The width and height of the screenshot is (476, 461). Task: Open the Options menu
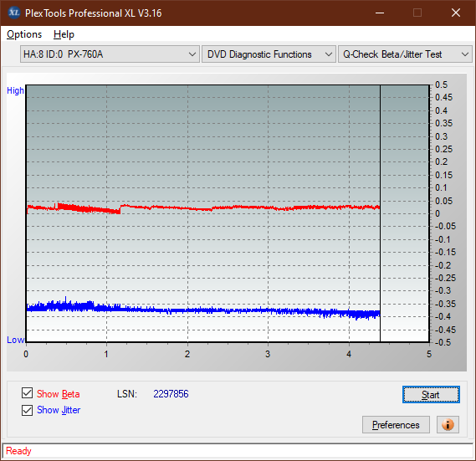(x=24, y=34)
